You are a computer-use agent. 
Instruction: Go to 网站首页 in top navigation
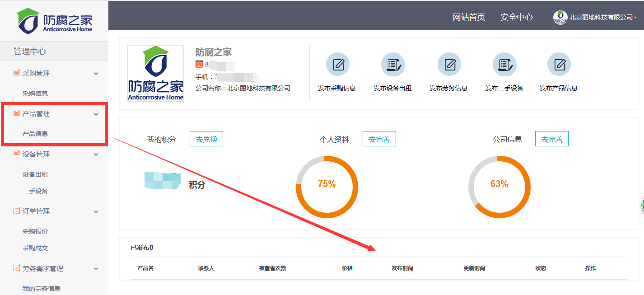(469, 17)
